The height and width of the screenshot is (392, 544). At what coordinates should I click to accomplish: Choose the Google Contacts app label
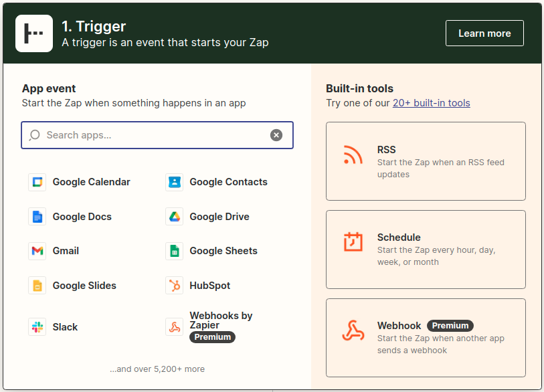(228, 182)
